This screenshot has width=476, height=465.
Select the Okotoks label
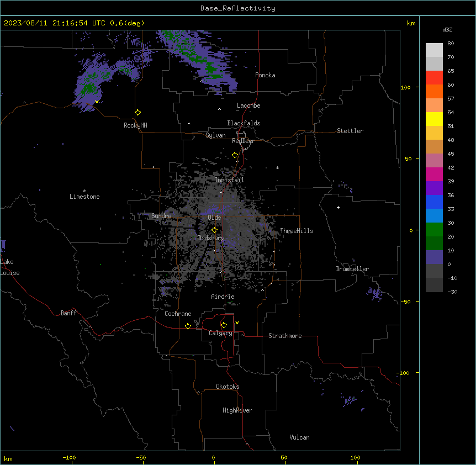coord(228,387)
